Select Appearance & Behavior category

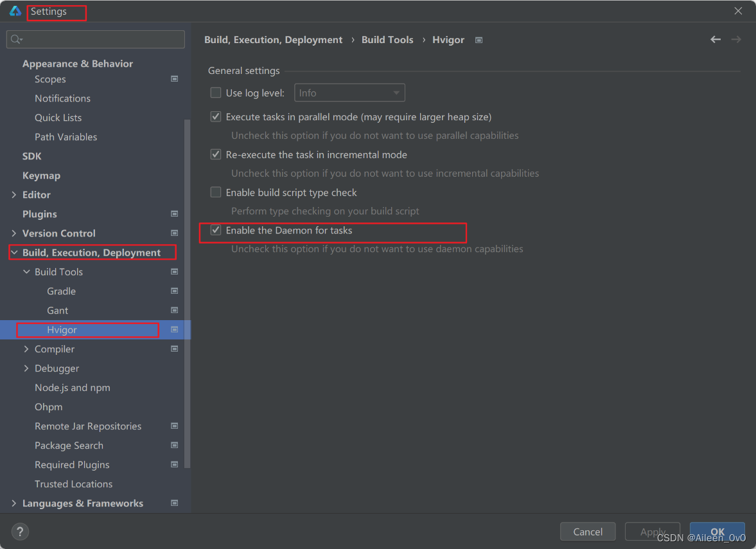(x=78, y=64)
